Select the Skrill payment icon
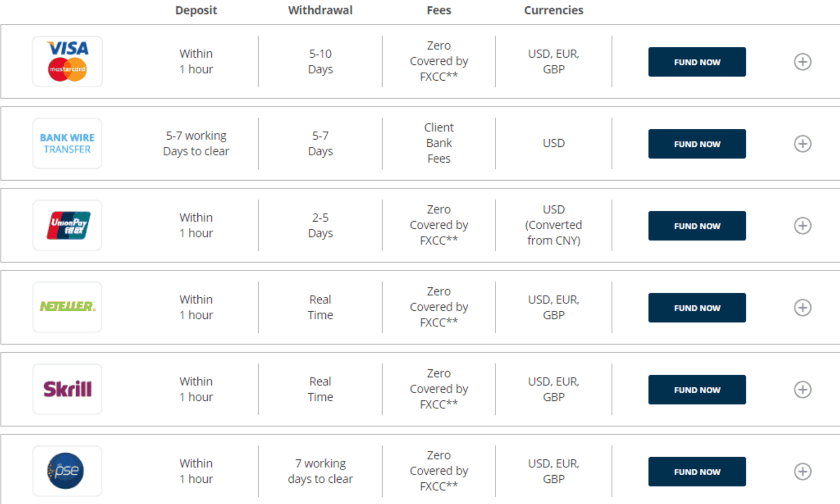Image resolution: width=840 pixels, height=504 pixels. [x=67, y=388]
